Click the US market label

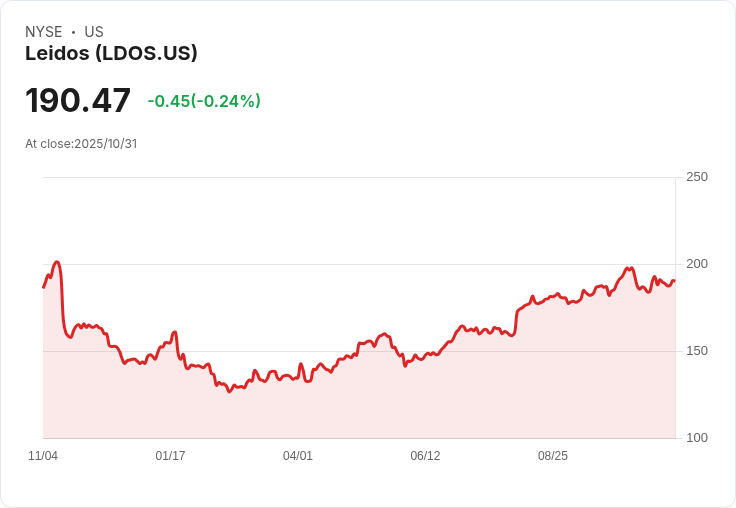point(94,32)
